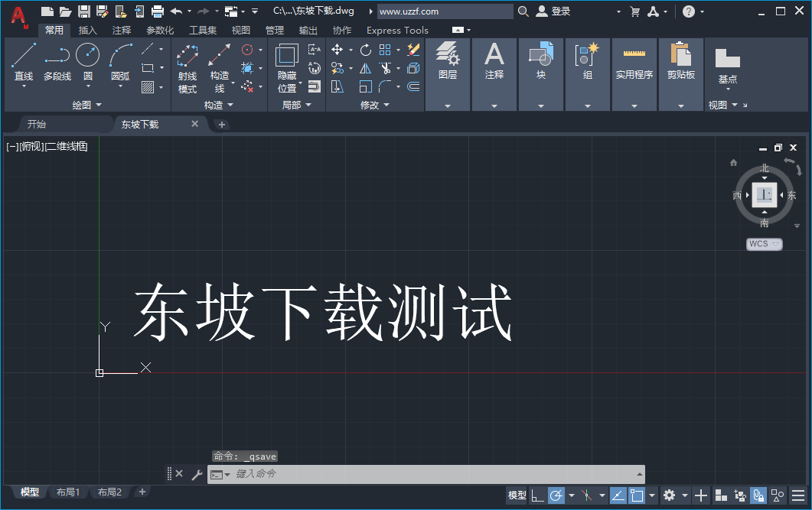Open the Express Tools ribbon tab
The width and height of the screenshot is (812, 510).
397,31
